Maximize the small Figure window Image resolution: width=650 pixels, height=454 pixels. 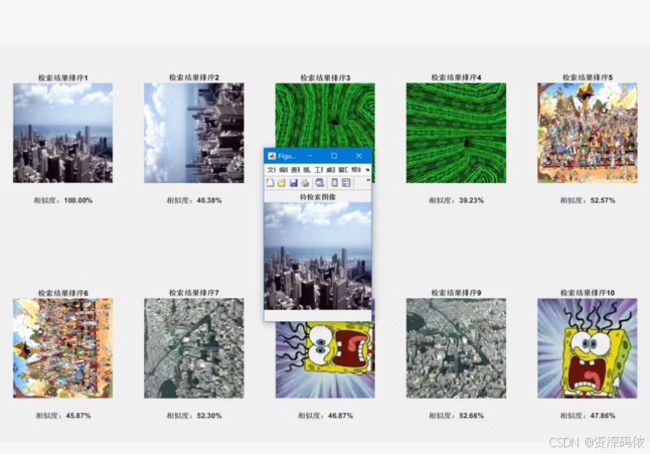point(334,156)
